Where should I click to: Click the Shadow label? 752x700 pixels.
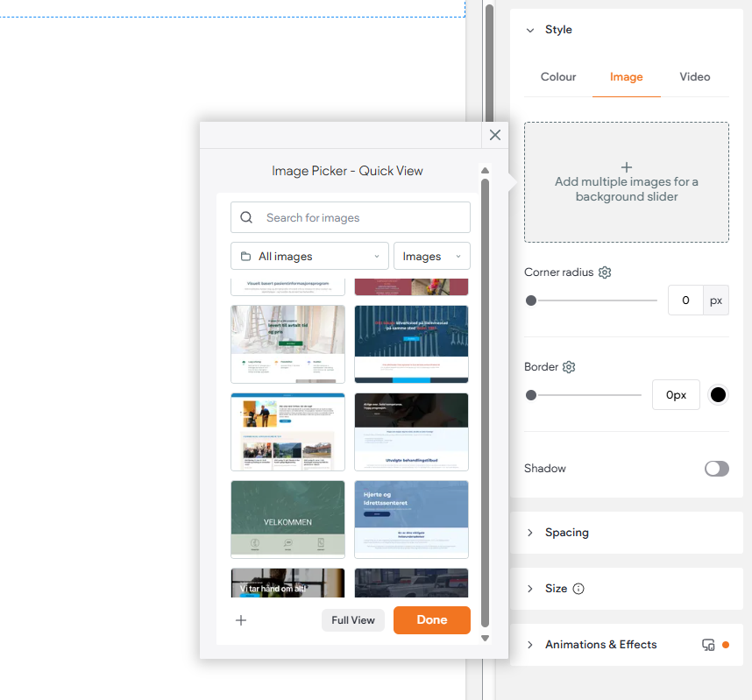pos(545,469)
